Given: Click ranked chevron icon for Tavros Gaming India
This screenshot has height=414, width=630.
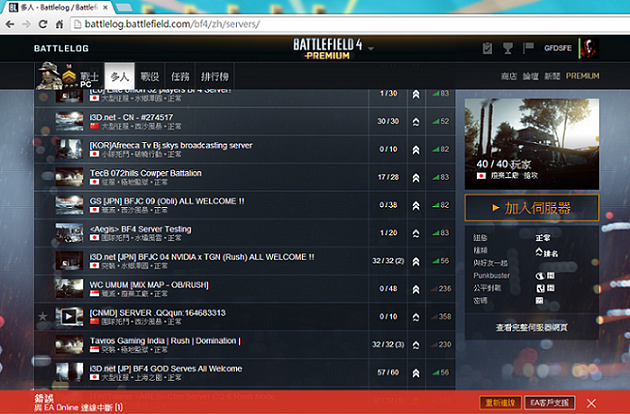Looking at the screenshot, I should click(x=416, y=345).
